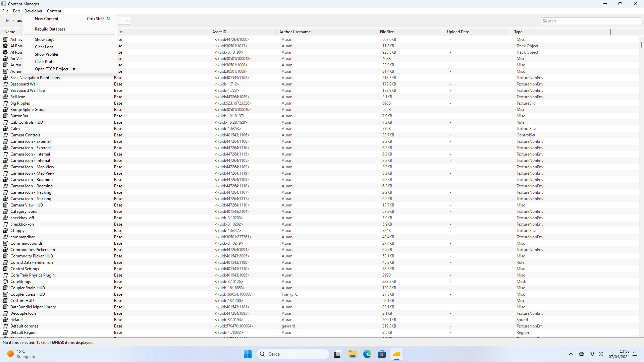Open Windows Start menu
The height and width of the screenshot is (362, 644).
(248, 354)
